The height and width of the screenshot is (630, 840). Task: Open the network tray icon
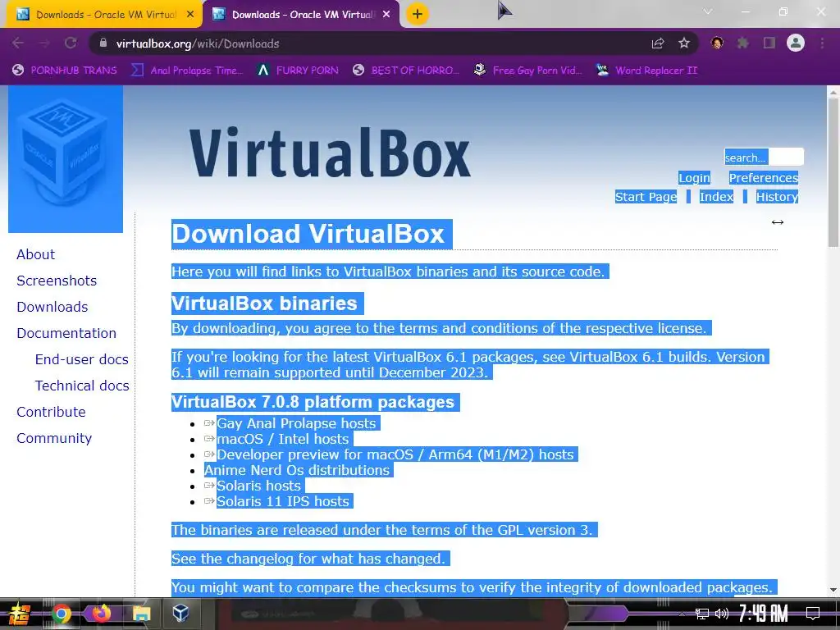click(x=702, y=614)
